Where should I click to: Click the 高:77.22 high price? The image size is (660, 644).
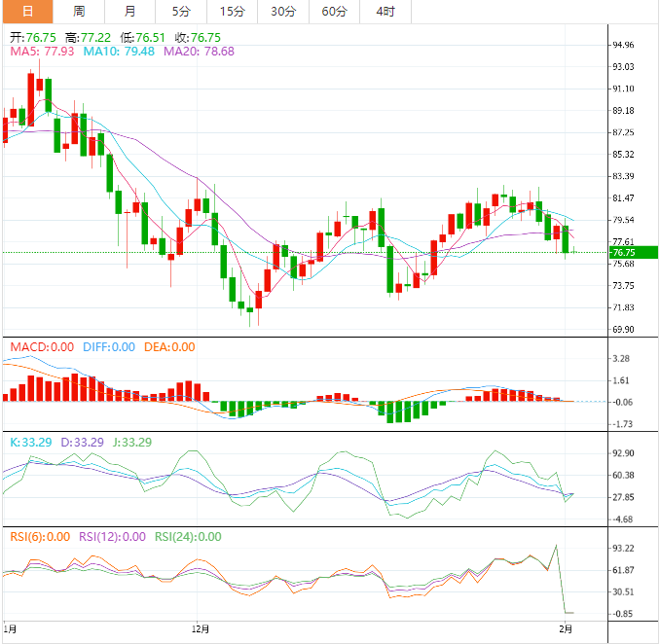click(x=88, y=38)
